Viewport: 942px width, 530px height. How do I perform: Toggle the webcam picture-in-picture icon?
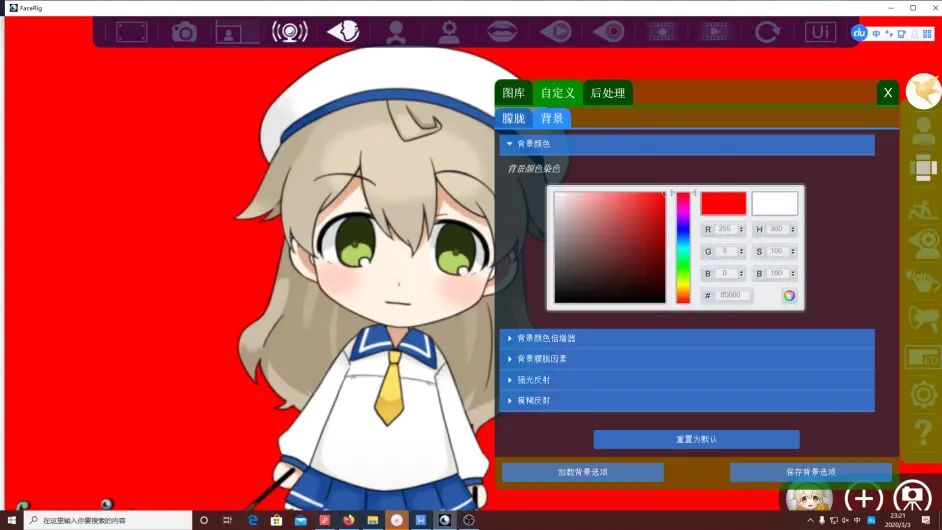point(237,32)
